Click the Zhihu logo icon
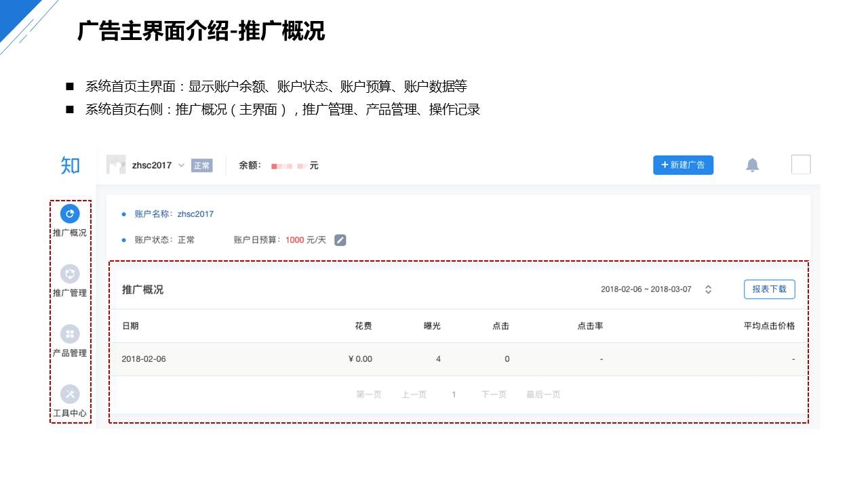 (70, 165)
